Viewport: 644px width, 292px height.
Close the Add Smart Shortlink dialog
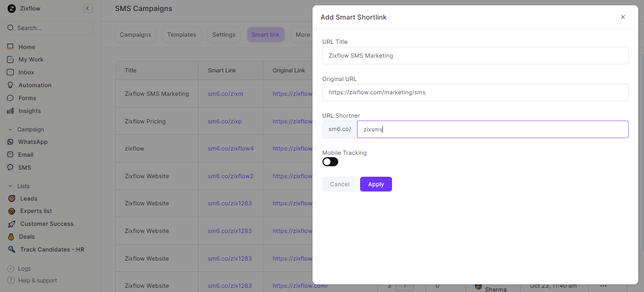(623, 17)
